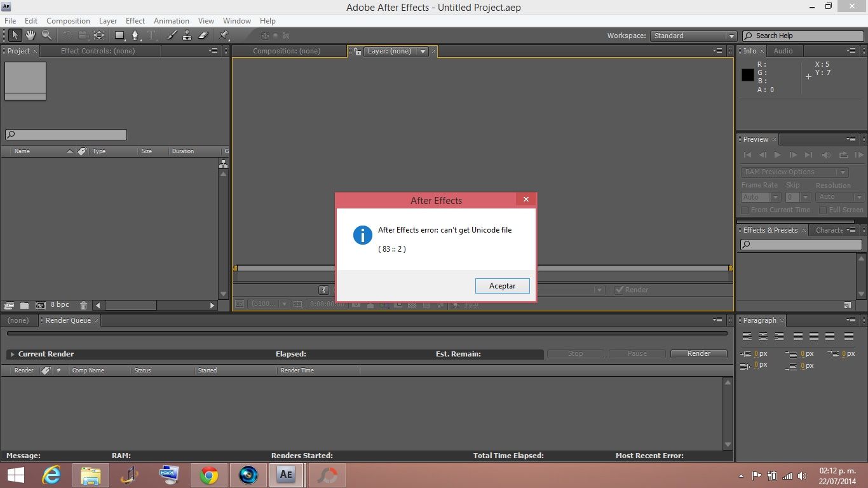
Task: Switch to the Audio tab
Action: pyautogui.click(x=783, y=51)
